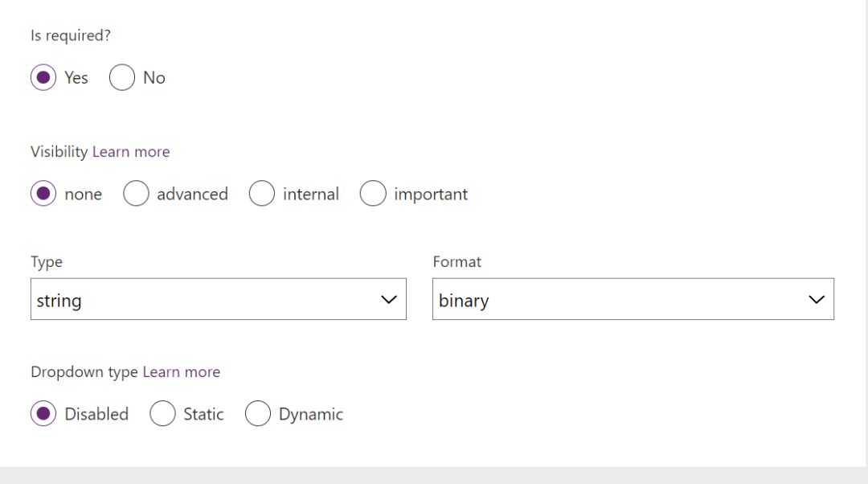The height and width of the screenshot is (484, 868).
Task: Click the 'Is required?' label text
Action: point(70,36)
